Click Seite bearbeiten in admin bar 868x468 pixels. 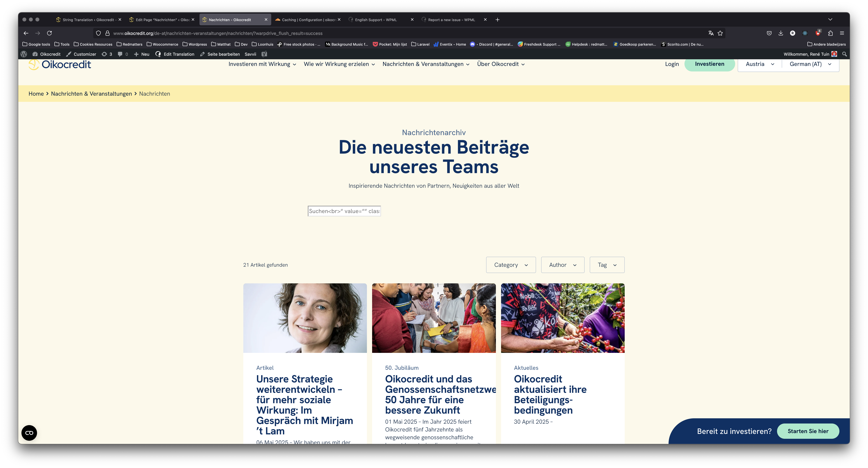tap(220, 54)
